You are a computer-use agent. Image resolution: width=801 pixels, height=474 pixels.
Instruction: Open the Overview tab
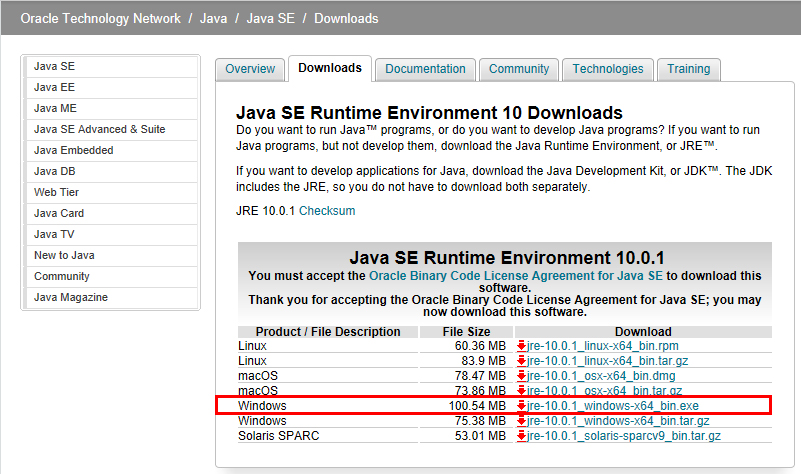pos(250,69)
